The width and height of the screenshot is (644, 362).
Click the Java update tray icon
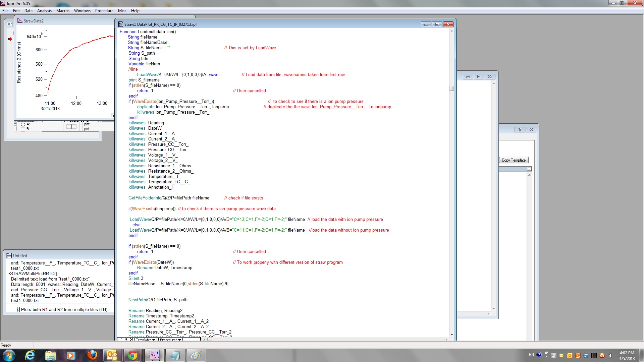578,356
